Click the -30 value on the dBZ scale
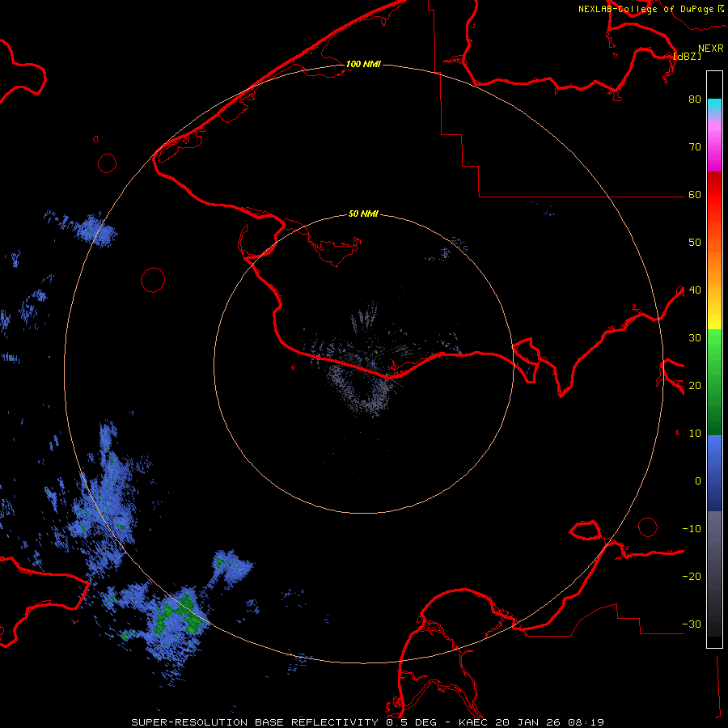 click(x=692, y=624)
